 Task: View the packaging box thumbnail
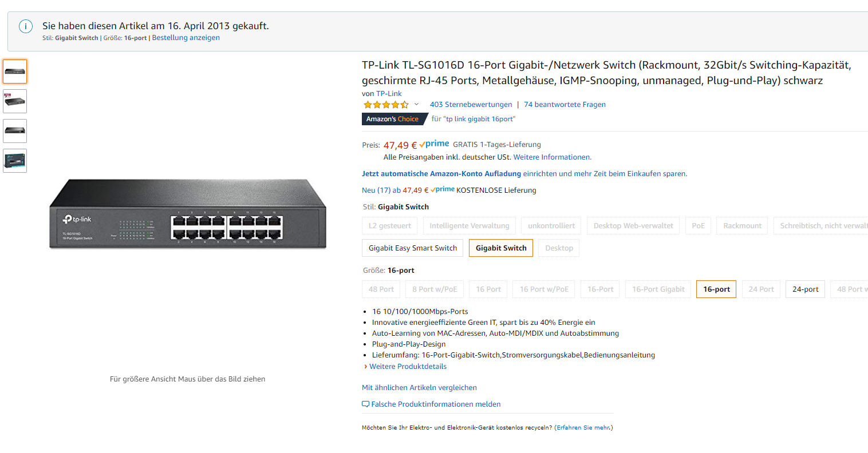click(x=15, y=161)
